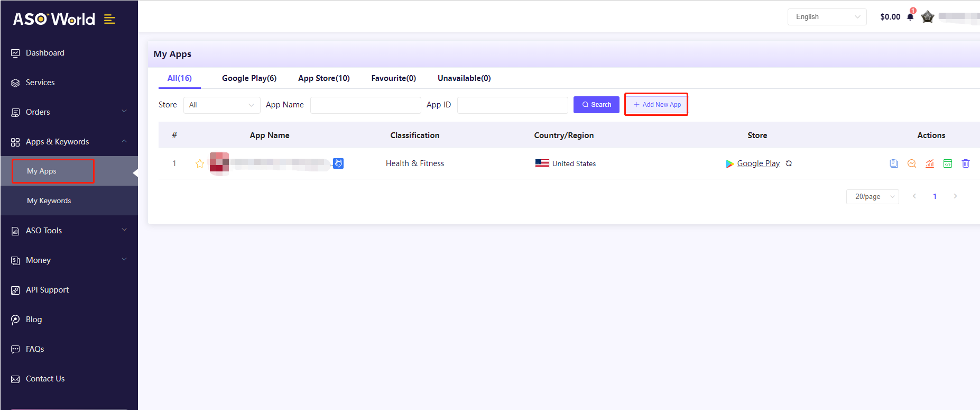
Task: Collapse the sidebar using hamburger icon
Action: coord(109,19)
